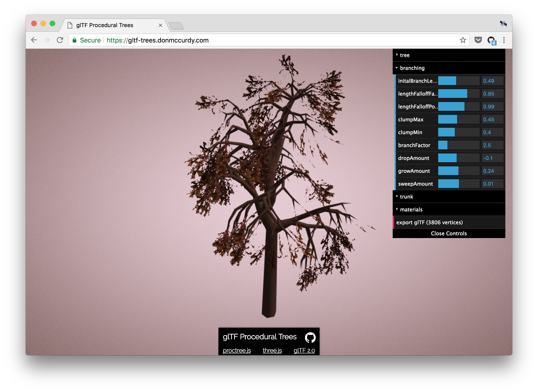
Task: Reload the page with refresh icon
Action: click(60, 40)
